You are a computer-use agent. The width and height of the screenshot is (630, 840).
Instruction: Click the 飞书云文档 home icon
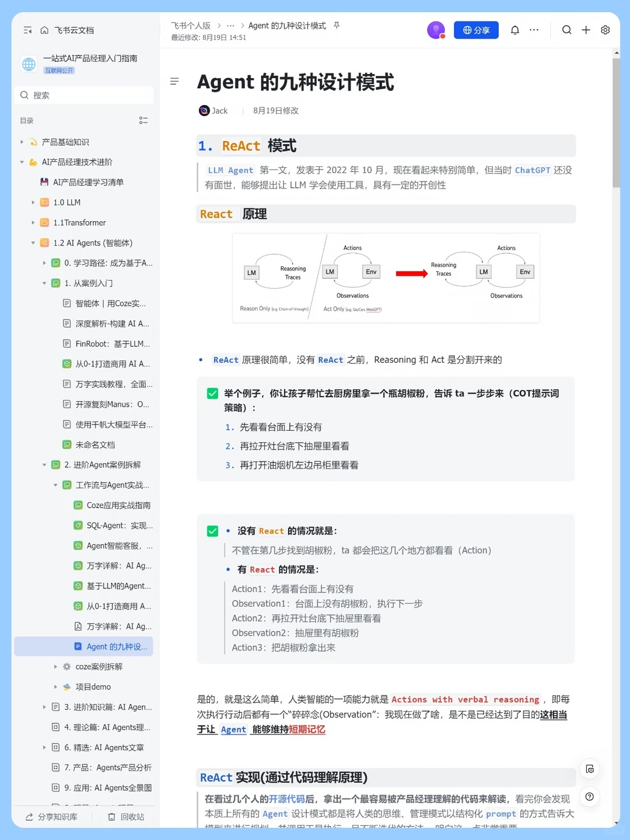tap(44, 30)
